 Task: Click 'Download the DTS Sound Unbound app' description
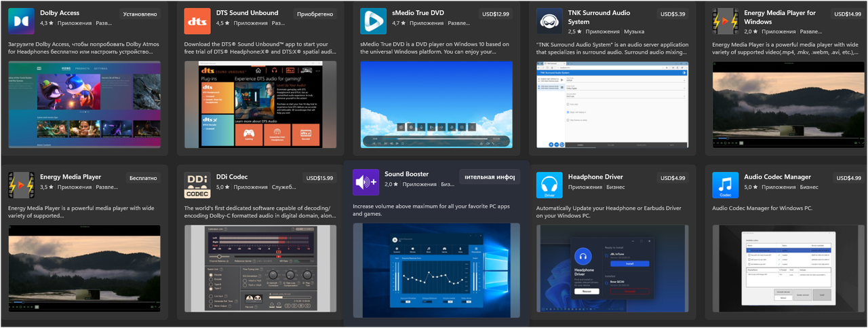260,48
